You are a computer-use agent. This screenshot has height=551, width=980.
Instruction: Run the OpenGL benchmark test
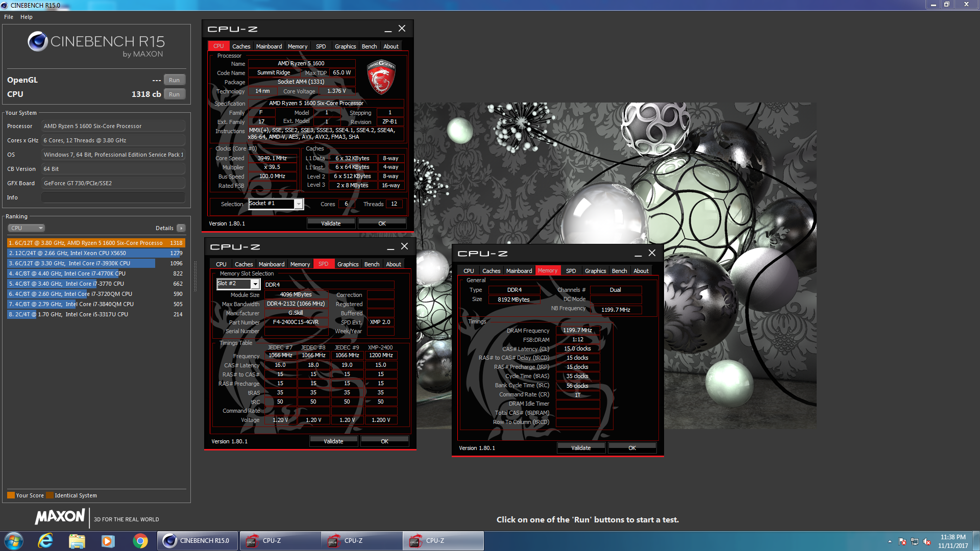pyautogui.click(x=174, y=80)
